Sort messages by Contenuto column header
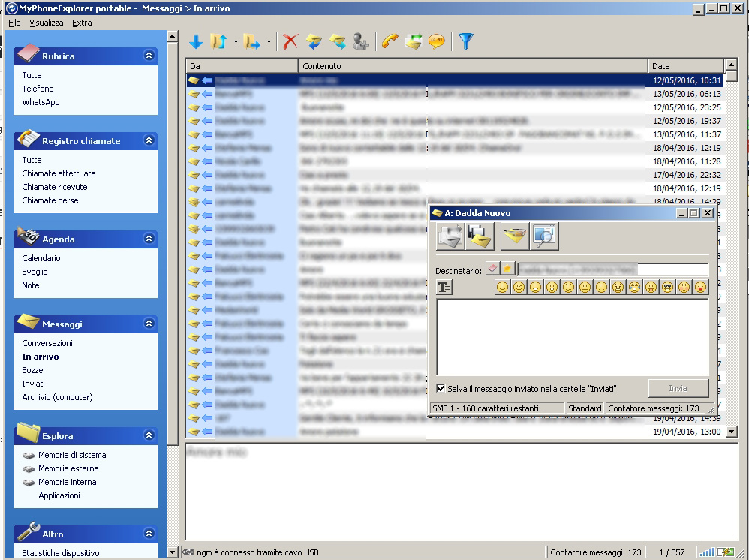The image size is (749, 560). (x=473, y=66)
